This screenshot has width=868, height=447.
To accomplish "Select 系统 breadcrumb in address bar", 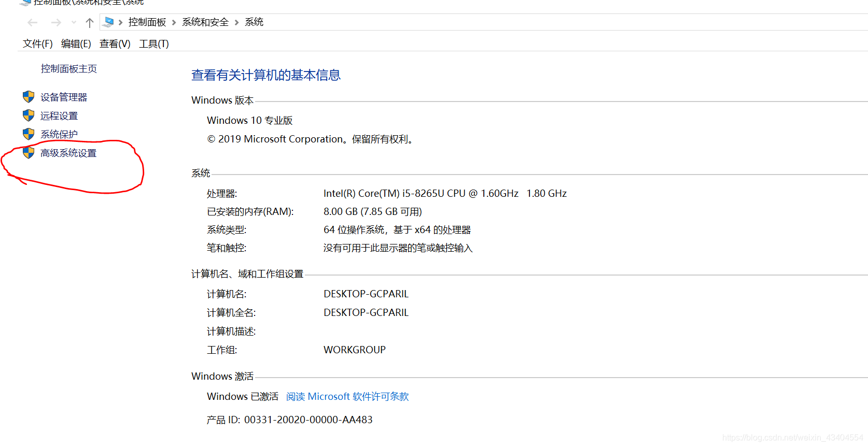I will 254,22.
